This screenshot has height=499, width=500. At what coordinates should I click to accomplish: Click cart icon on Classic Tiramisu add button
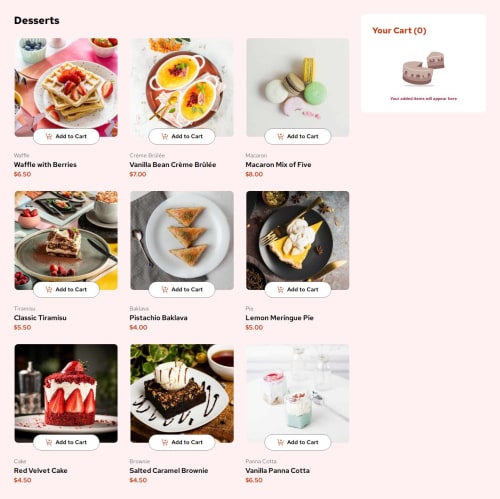click(x=49, y=289)
